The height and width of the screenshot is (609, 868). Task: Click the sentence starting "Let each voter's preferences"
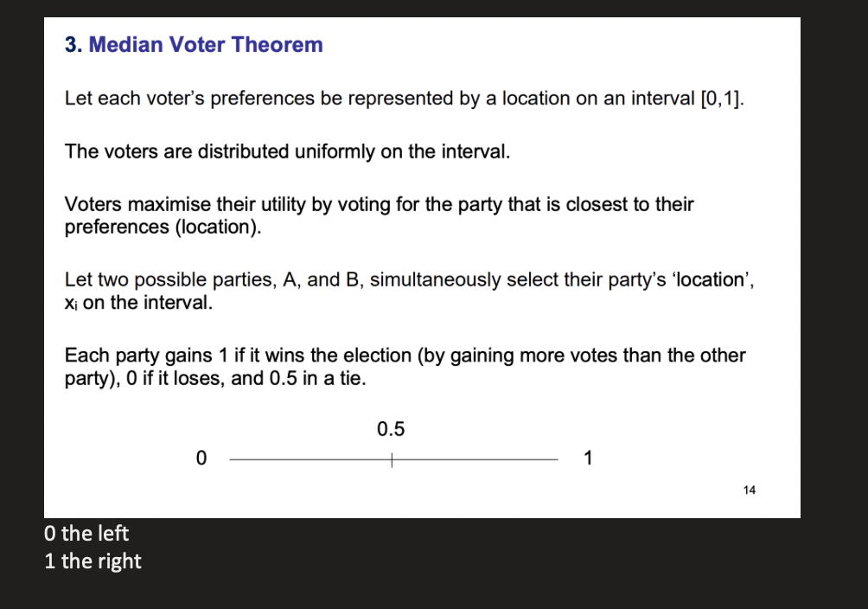tap(405, 99)
